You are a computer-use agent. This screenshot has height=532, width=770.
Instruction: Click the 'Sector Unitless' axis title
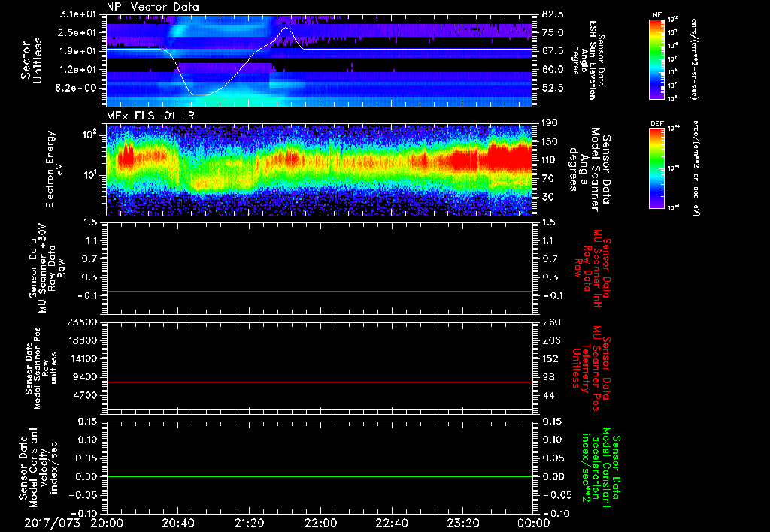click(x=32, y=60)
